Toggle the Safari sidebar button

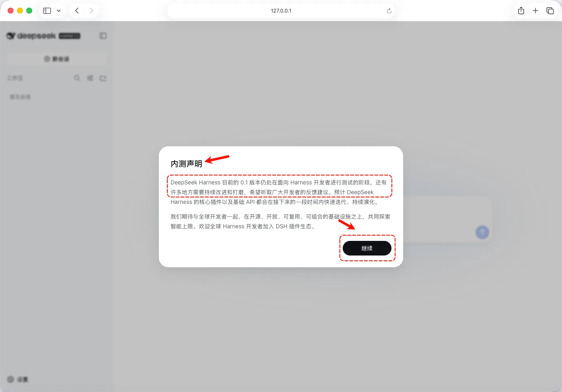(x=47, y=11)
